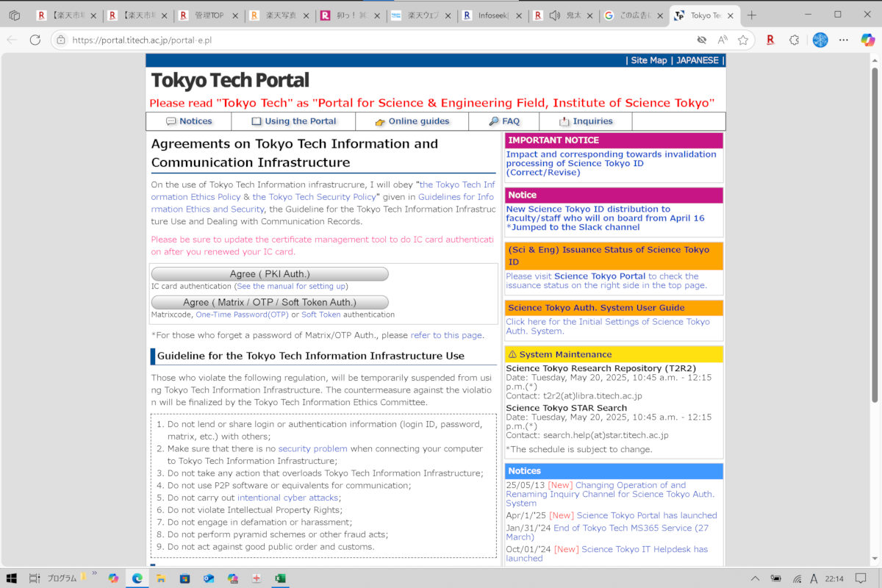The height and width of the screenshot is (588, 882).
Task: Expand the プログラム toolbar chevron
Action: 94,573
